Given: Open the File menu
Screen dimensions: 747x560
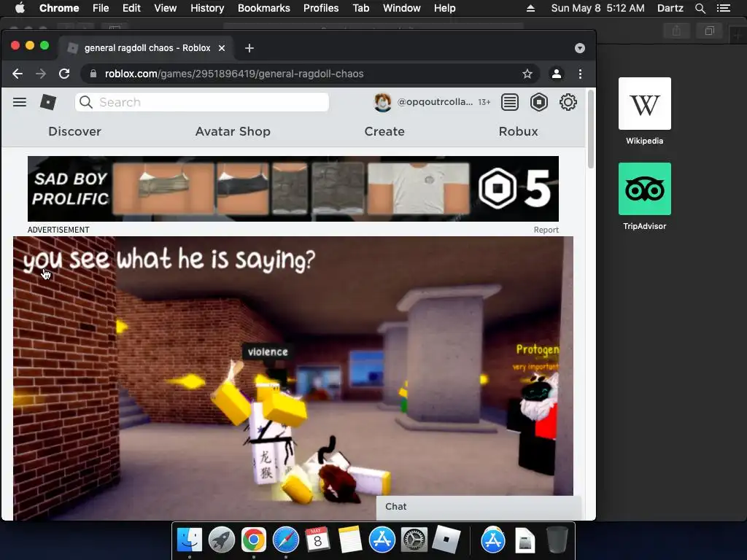Looking at the screenshot, I should [101, 8].
